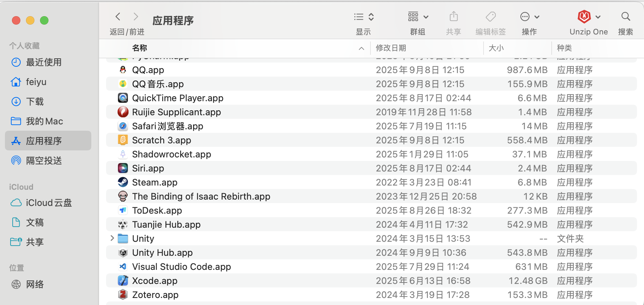Click Steam's date 2022年3月23日 08:41
The height and width of the screenshot is (305, 644).
point(423,182)
